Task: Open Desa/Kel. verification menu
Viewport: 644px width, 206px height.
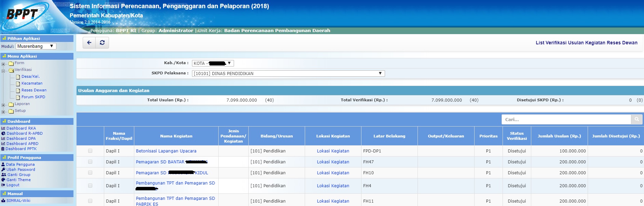Action: pos(30,76)
